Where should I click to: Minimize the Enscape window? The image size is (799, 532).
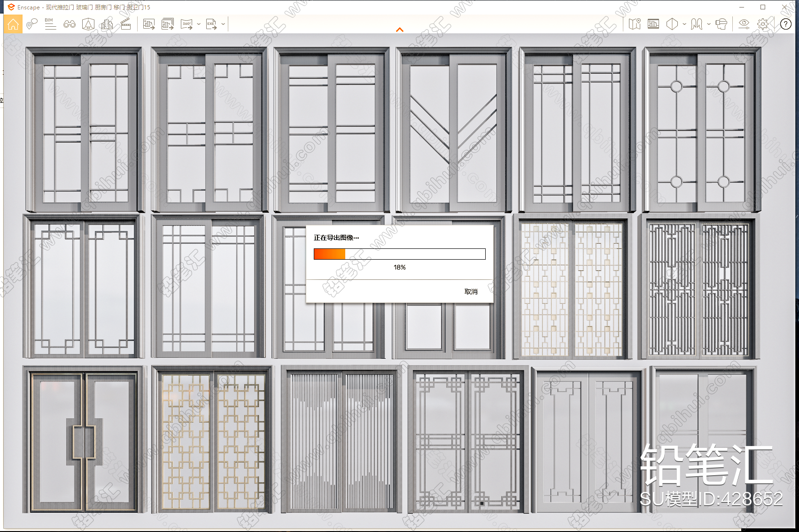click(742, 7)
